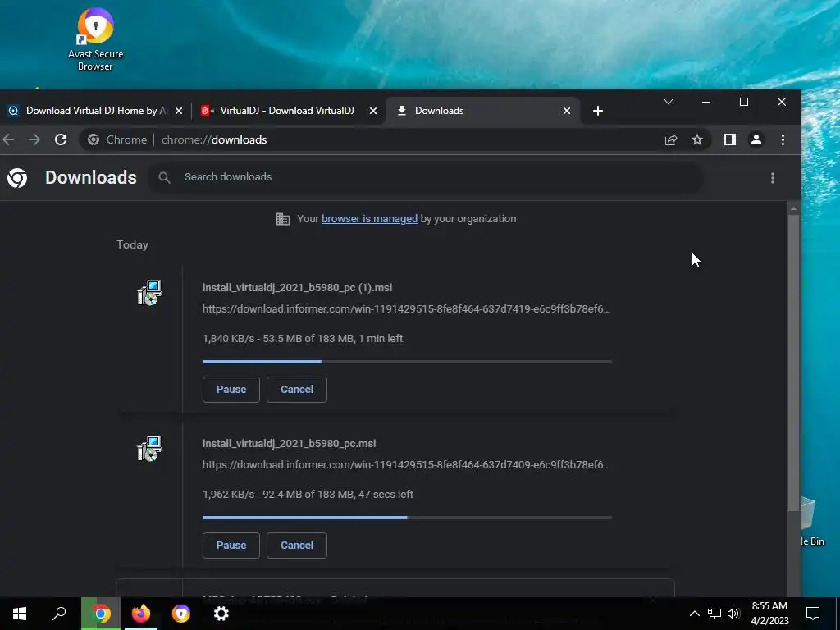The height and width of the screenshot is (630, 840).
Task: Close the Download Virtual DJ Home tab
Action: [x=179, y=111]
